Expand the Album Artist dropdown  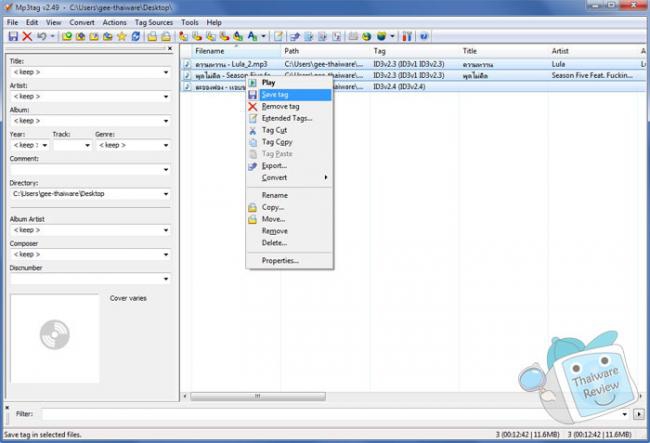[166, 230]
